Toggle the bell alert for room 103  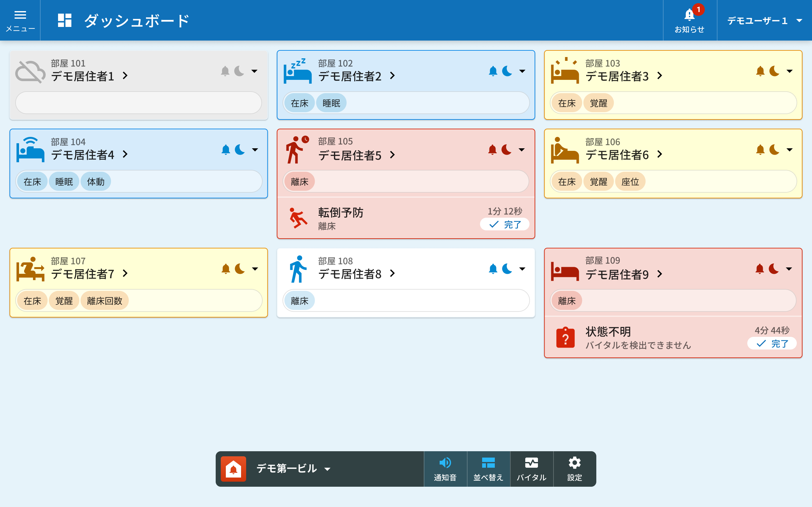[x=760, y=71]
